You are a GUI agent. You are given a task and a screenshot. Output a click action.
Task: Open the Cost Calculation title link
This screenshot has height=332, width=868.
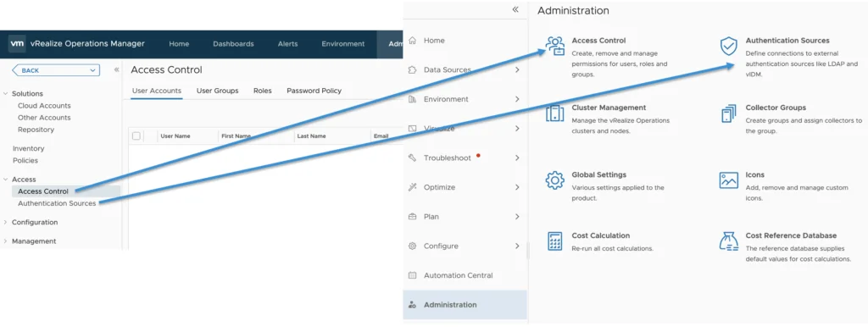601,235
